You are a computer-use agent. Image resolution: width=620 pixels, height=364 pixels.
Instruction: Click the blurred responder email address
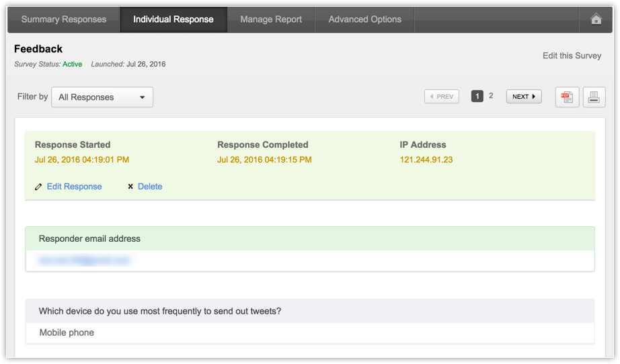coord(85,260)
